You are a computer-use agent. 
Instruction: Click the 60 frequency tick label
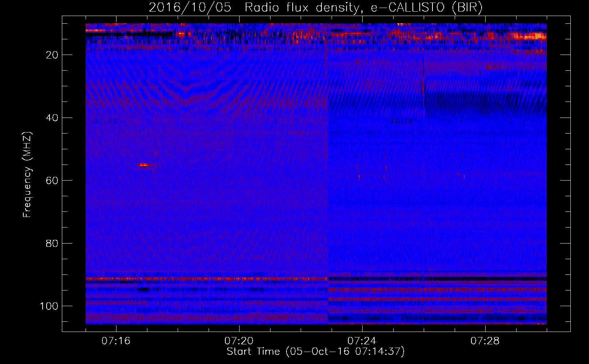coord(52,181)
